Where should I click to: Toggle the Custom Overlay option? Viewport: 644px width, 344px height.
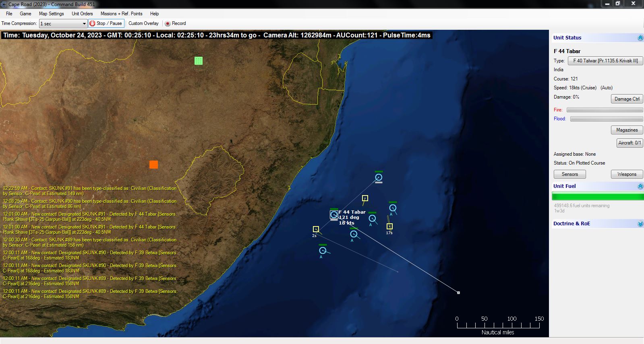[143, 23]
